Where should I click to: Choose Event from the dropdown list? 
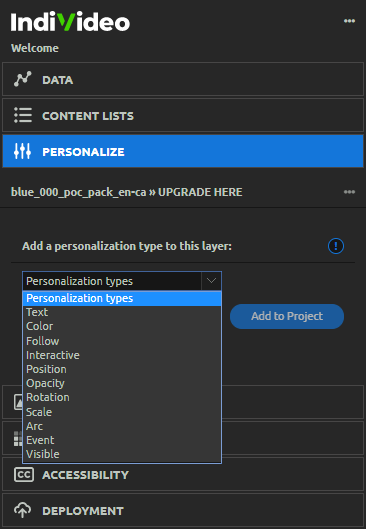tap(122, 440)
